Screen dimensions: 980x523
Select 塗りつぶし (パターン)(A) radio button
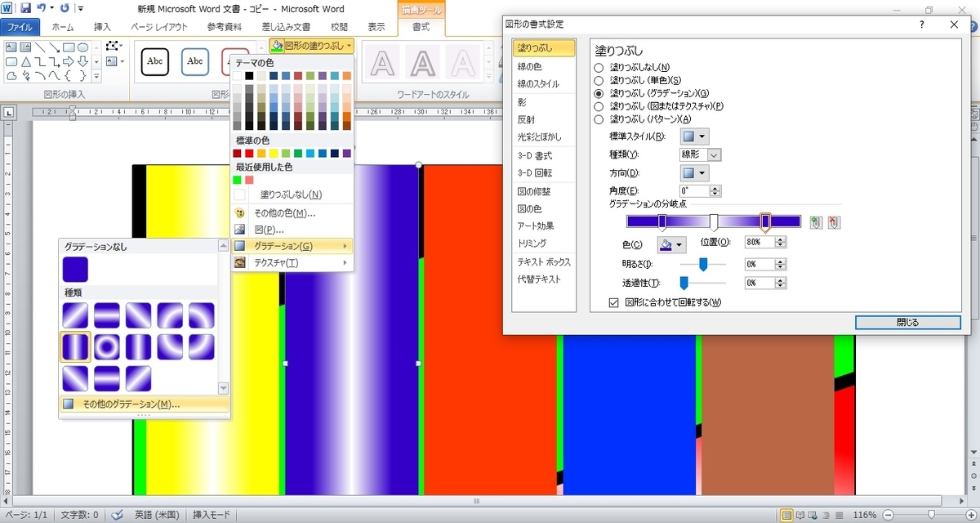point(599,119)
